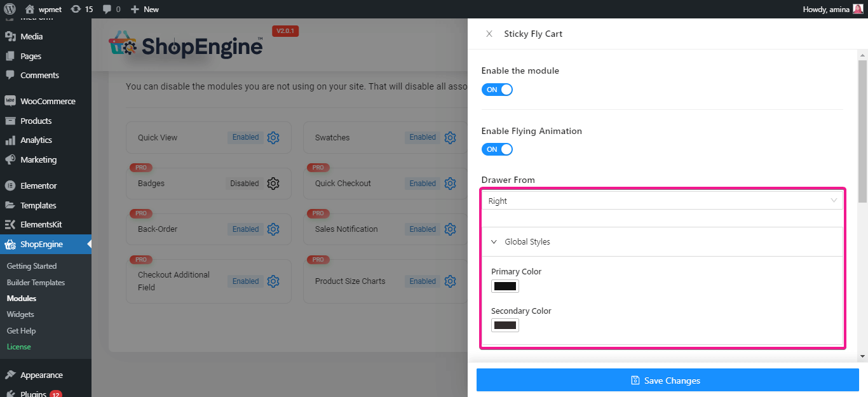Click the V2.0.1 version badge
This screenshot has width=868, height=397.
pos(285,31)
